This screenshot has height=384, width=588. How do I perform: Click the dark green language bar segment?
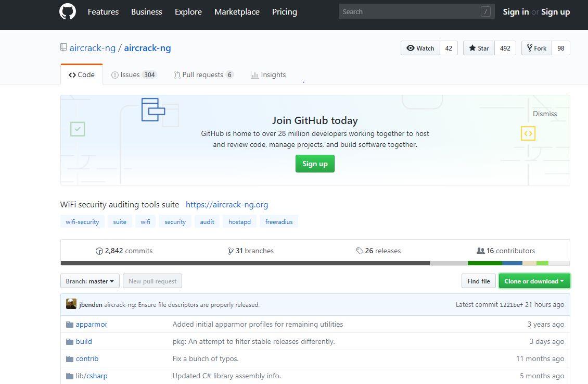click(485, 263)
